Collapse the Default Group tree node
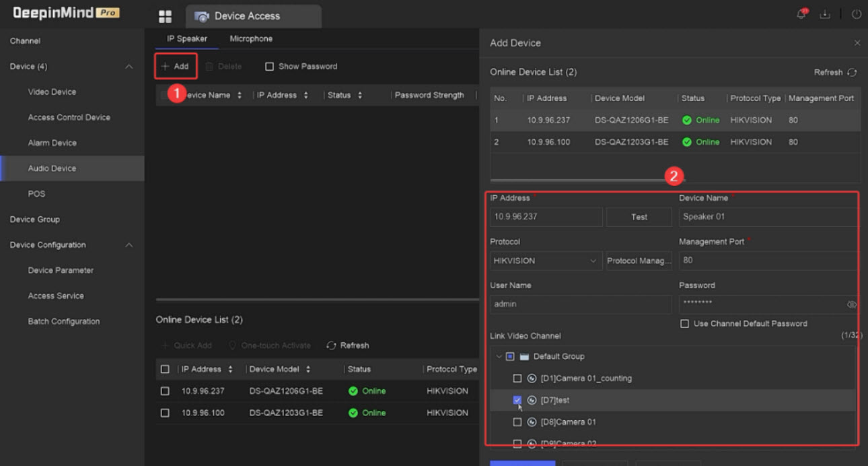The width and height of the screenshot is (868, 466). pyautogui.click(x=499, y=357)
